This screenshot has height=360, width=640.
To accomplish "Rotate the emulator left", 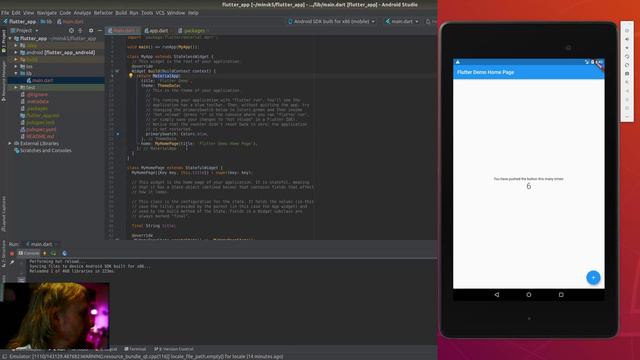I will [627, 56].
